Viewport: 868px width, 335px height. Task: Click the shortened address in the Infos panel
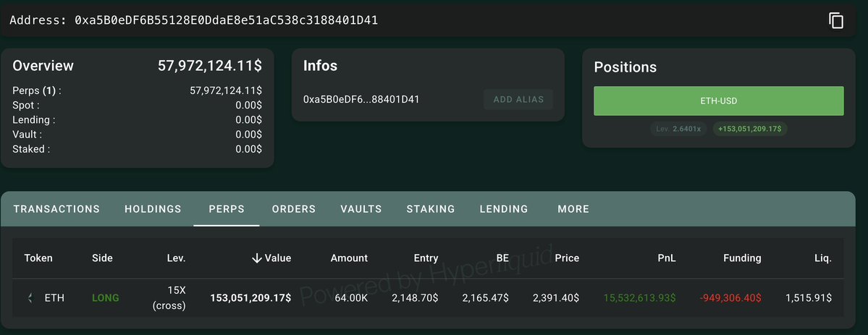tap(361, 99)
